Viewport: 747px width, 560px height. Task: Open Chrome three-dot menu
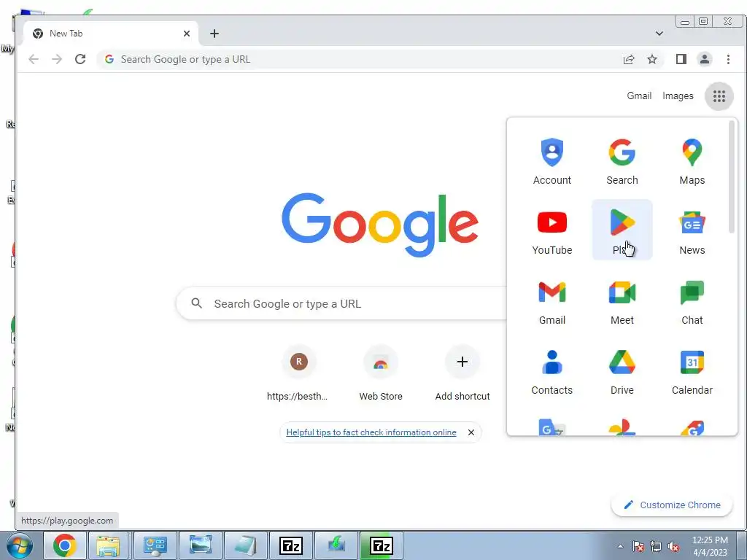728,59
